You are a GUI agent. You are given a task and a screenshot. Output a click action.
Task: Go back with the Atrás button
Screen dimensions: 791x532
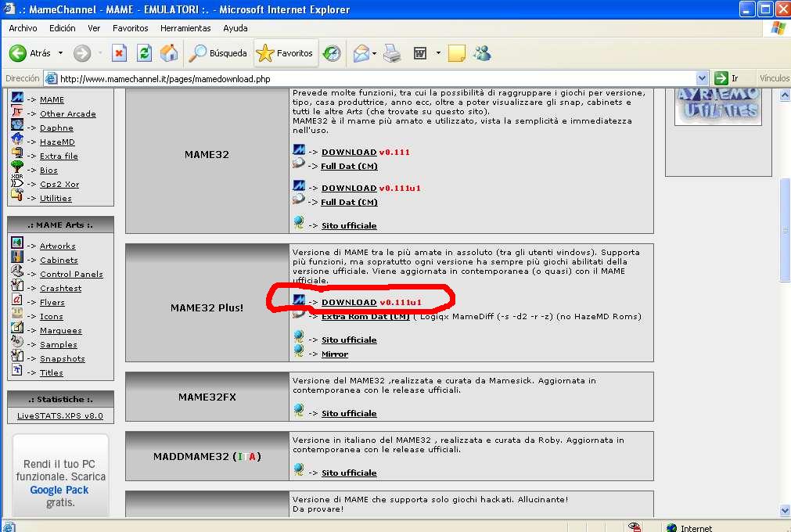[x=31, y=53]
